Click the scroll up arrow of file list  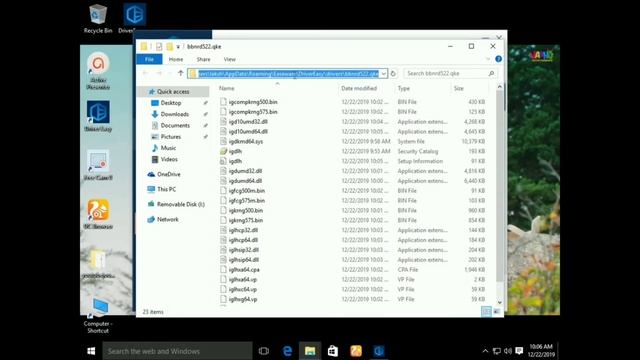point(500,87)
